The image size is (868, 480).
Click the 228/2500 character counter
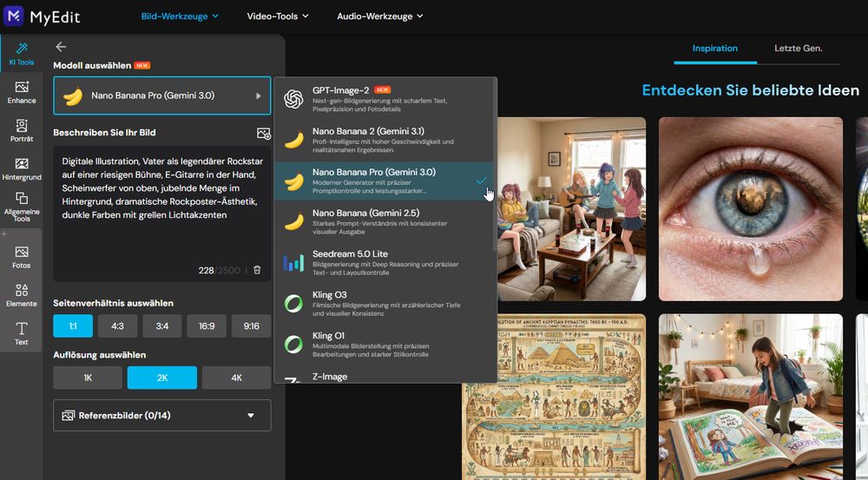click(220, 270)
